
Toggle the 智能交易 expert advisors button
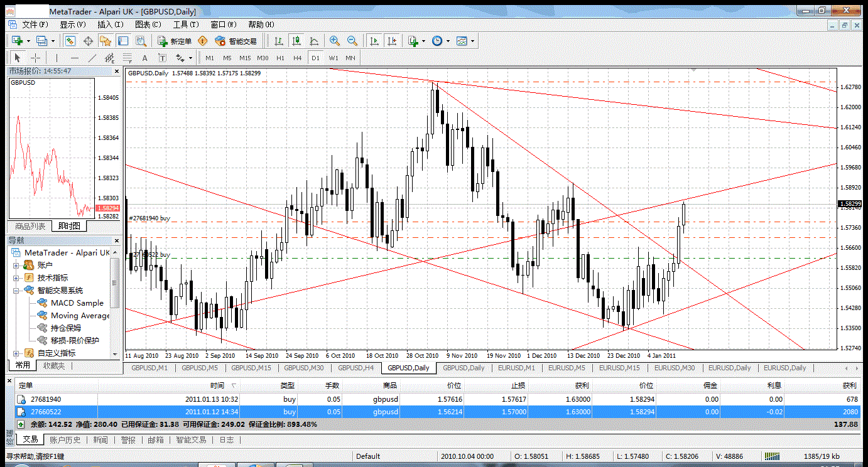click(236, 41)
